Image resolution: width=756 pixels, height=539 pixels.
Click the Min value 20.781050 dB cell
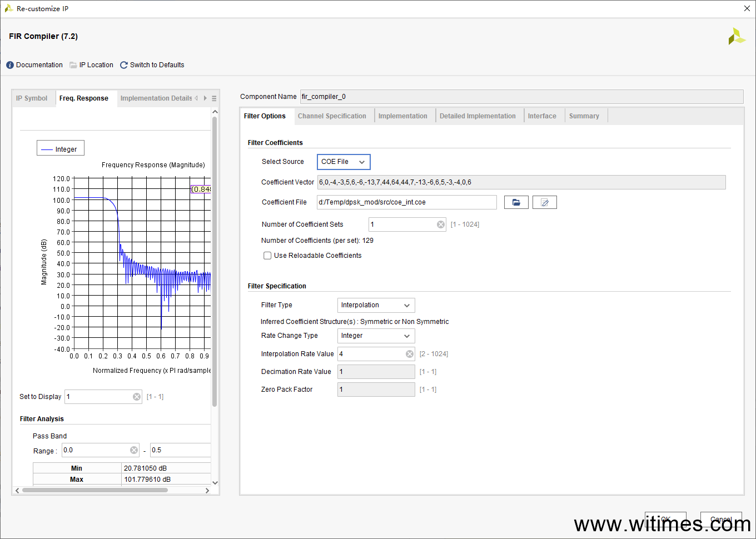[x=166, y=468]
